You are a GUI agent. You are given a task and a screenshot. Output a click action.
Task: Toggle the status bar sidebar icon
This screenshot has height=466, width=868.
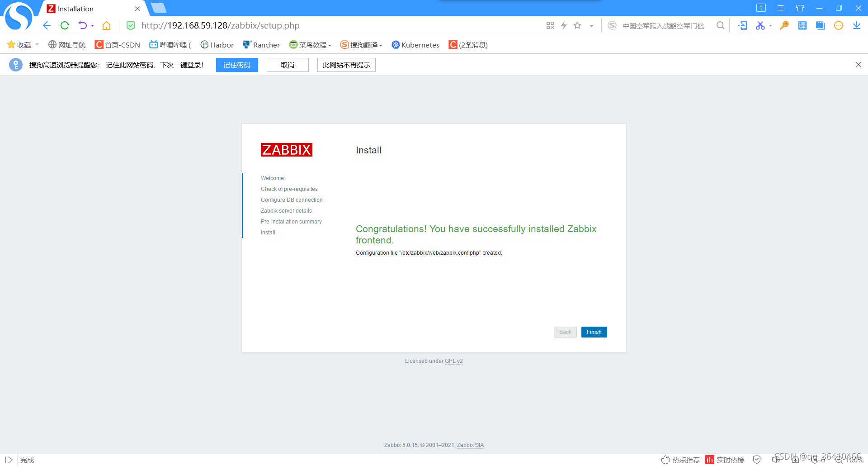click(x=9, y=460)
